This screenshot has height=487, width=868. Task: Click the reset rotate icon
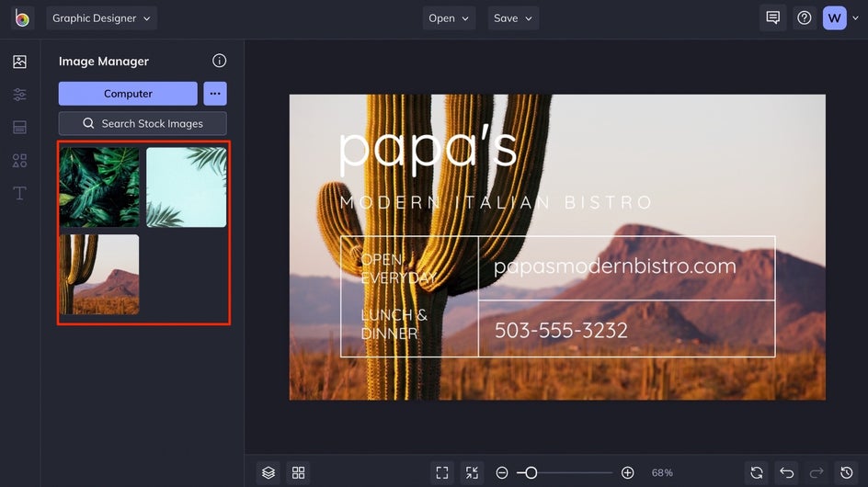click(757, 472)
